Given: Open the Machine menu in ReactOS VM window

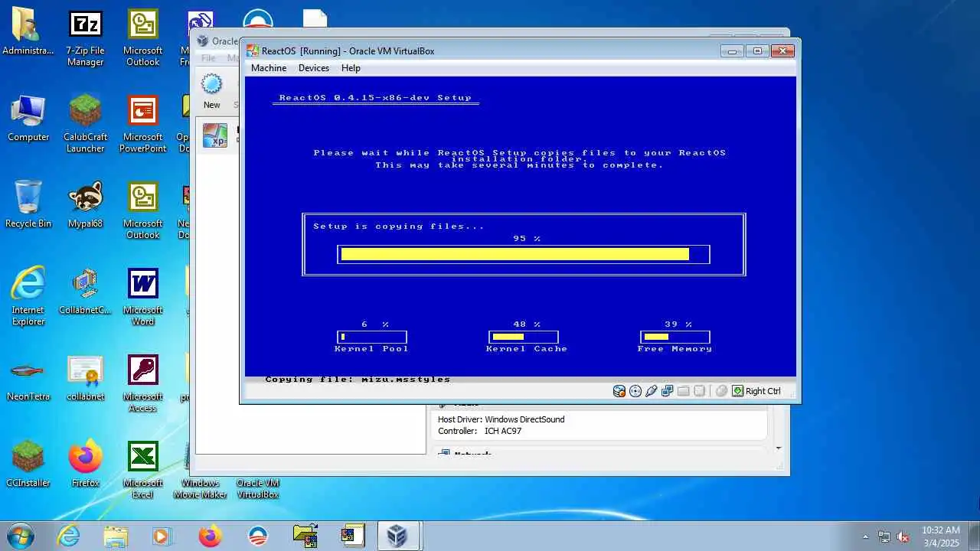Looking at the screenshot, I should pyautogui.click(x=269, y=68).
